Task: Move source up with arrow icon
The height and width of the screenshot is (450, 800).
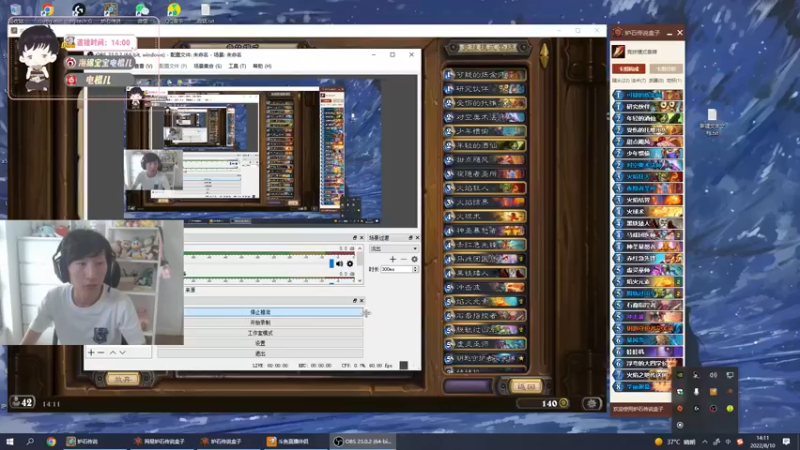Action: [x=113, y=353]
